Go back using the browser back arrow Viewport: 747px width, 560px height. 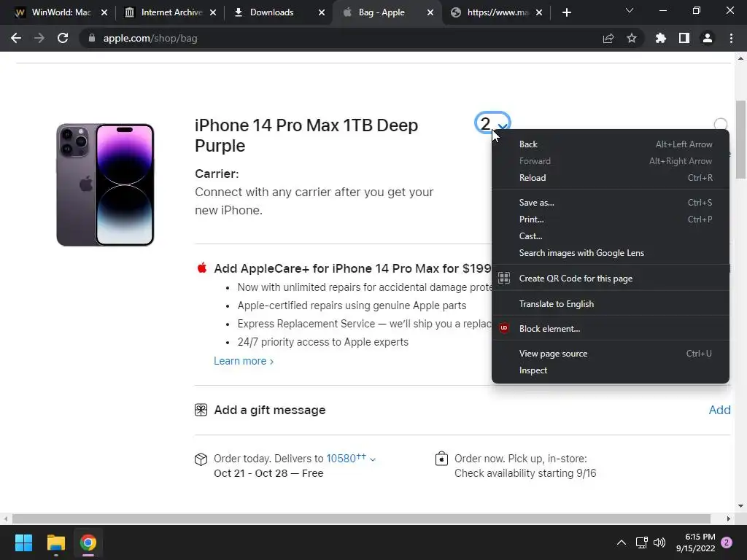pos(16,38)
